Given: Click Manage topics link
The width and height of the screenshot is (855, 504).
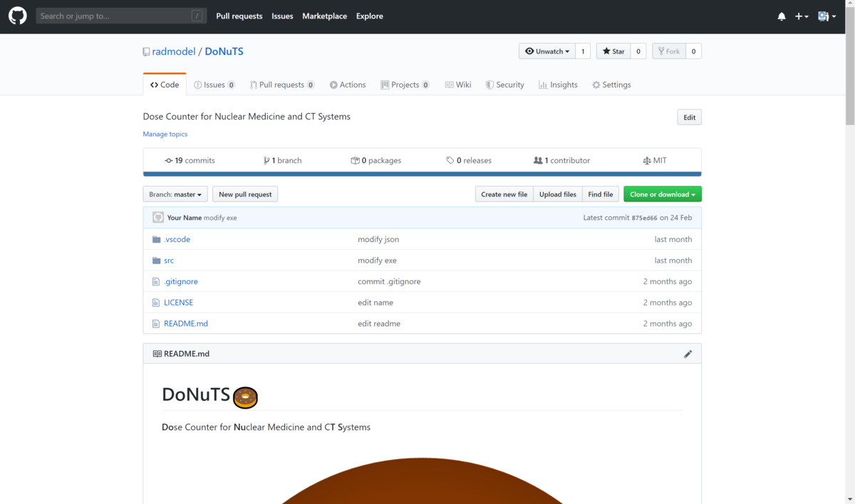Looking at the screenshot, I should click(165, 134).
